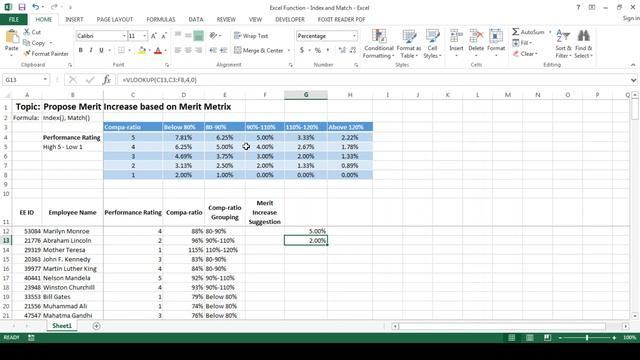Toggle Wrap Text

tap(251, 36)
